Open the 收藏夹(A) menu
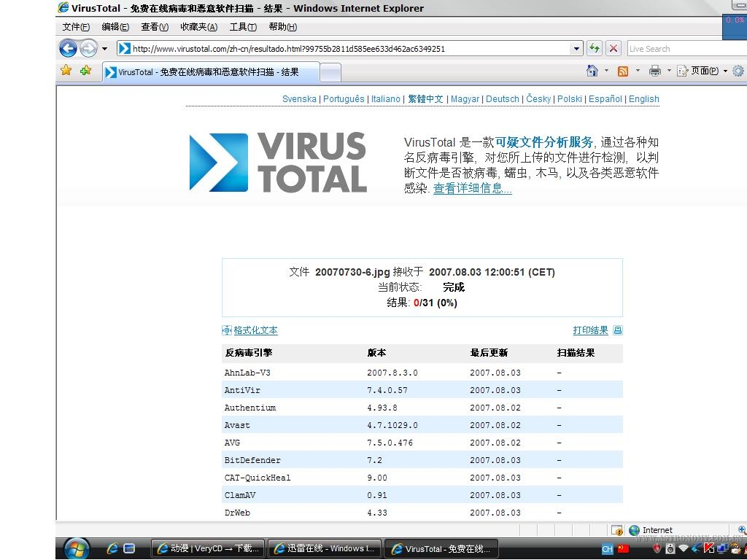Image resolution: width=747 pixels, height=560 pixels. coord(199,27)
